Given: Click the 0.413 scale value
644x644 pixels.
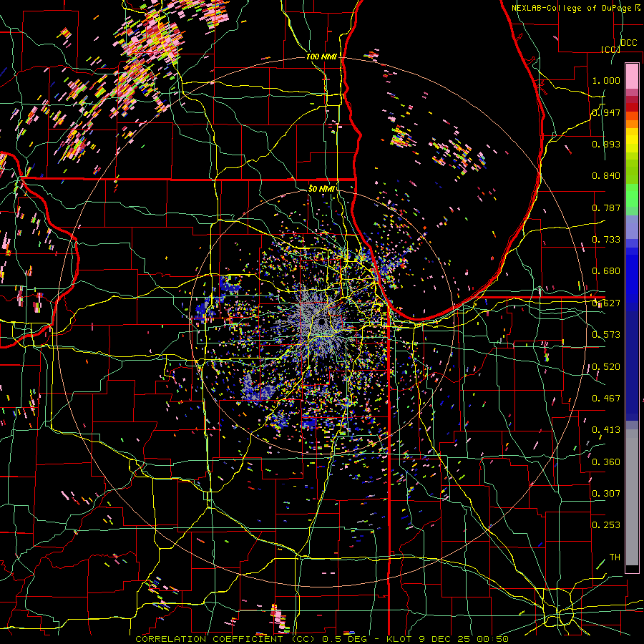Looking at the screenshot, I should pos(606,430).
